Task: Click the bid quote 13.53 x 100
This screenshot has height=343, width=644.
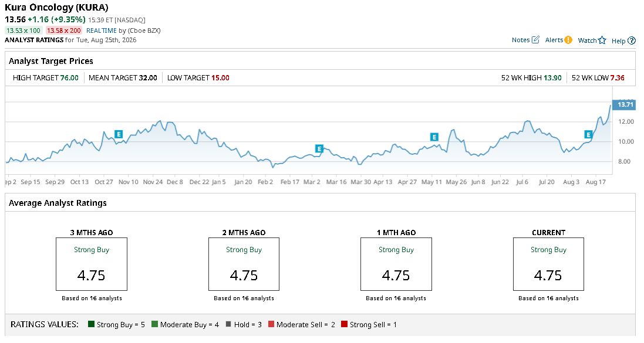Action: (x=23, y=30)
